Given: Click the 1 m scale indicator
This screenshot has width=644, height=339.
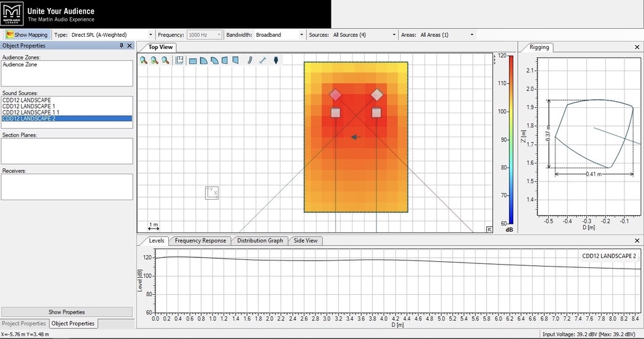Looking at the screenshot, I should click(154, 226).
